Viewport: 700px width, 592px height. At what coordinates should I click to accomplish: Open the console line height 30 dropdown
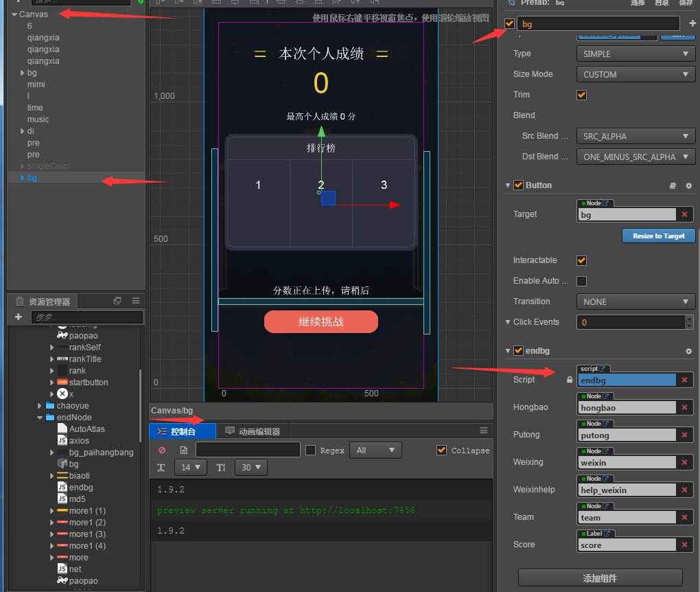tap(251, 467)
